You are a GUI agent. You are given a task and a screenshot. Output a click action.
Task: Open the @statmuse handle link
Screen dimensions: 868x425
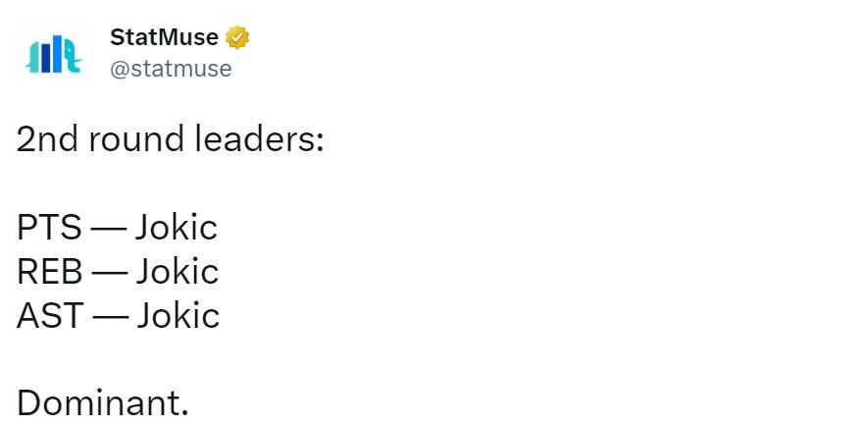pyautogui.click(x=171, y=69)
